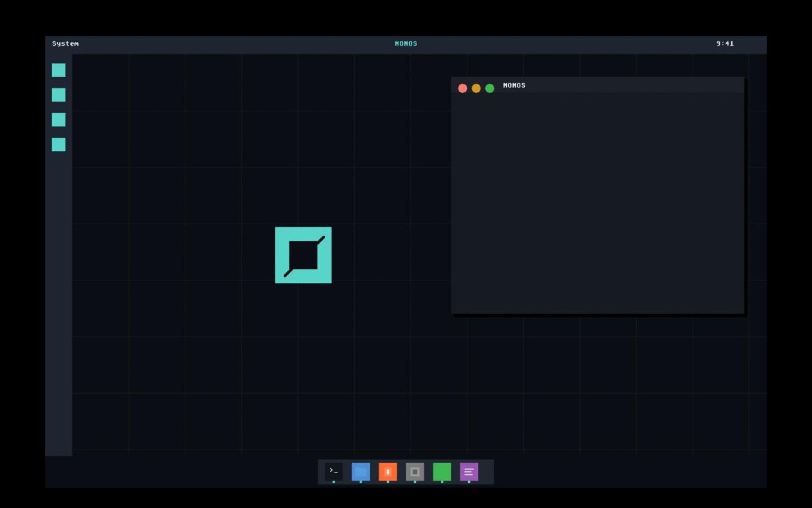The image size is (812, 508).
Task: Open the purple text lines dock icon
Action: click(469, 472)
